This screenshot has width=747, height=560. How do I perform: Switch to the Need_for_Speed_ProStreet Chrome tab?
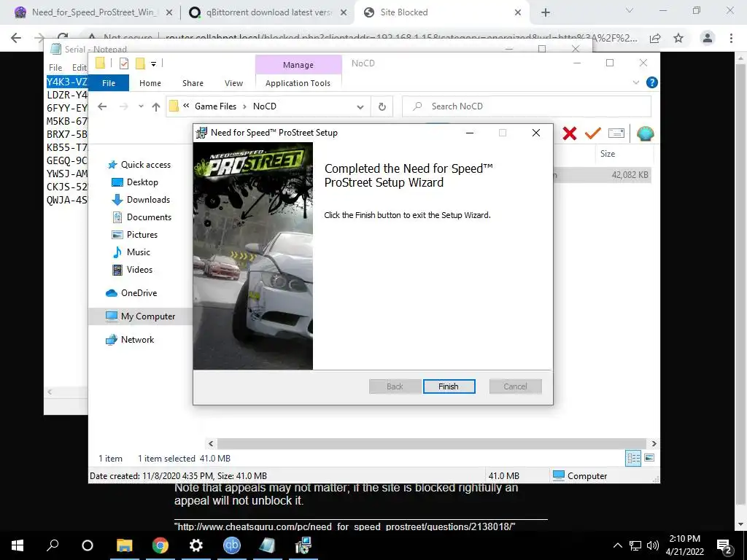coord(93,12)
